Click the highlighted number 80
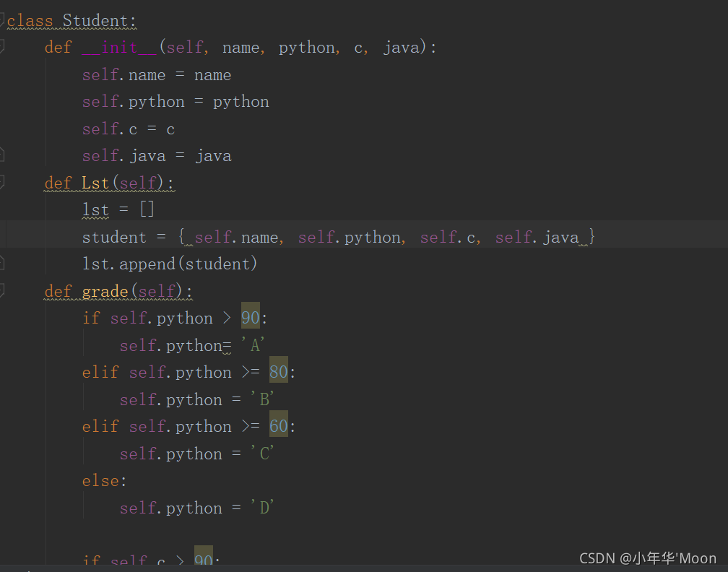This screenshot has width=728, height=572. pos(279,372)
